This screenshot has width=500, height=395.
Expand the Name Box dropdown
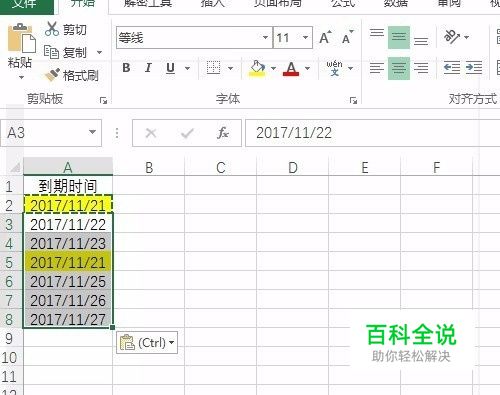click(92, 133)
